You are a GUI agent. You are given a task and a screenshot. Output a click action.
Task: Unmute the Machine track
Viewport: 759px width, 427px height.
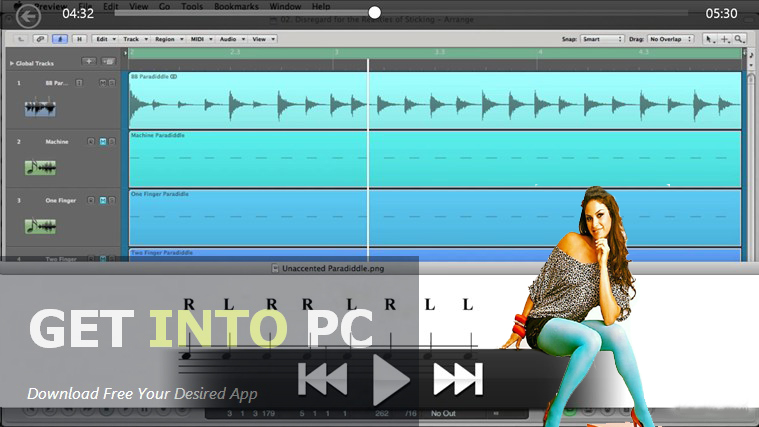[x=103, y=142]
